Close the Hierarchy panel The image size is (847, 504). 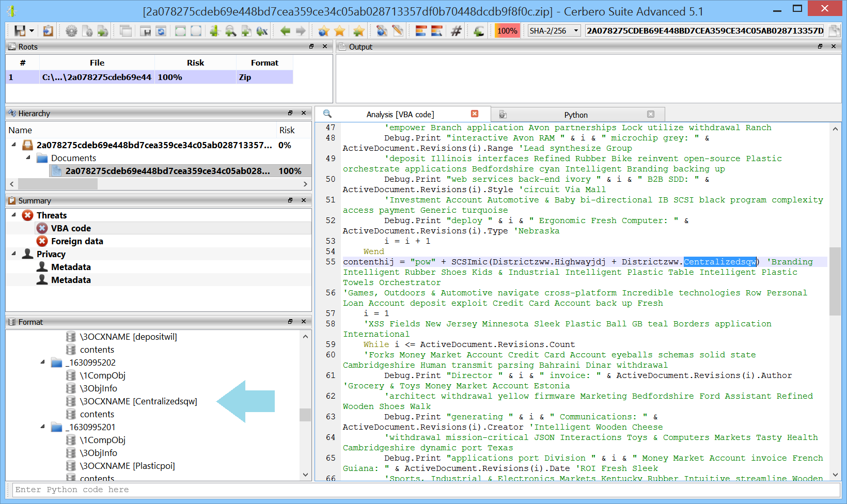pos(304,113)
